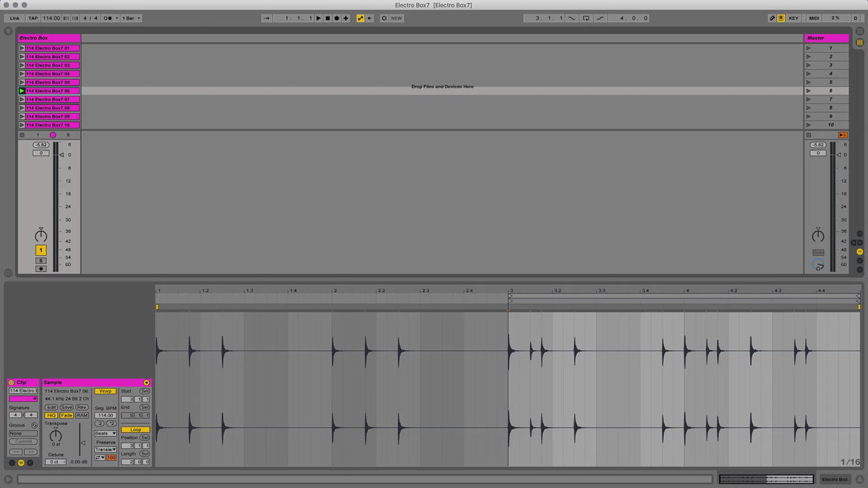The image size is (868, 488).
Task: Click the Seg. BPM 114.00 field
Action: coord(105,416)
